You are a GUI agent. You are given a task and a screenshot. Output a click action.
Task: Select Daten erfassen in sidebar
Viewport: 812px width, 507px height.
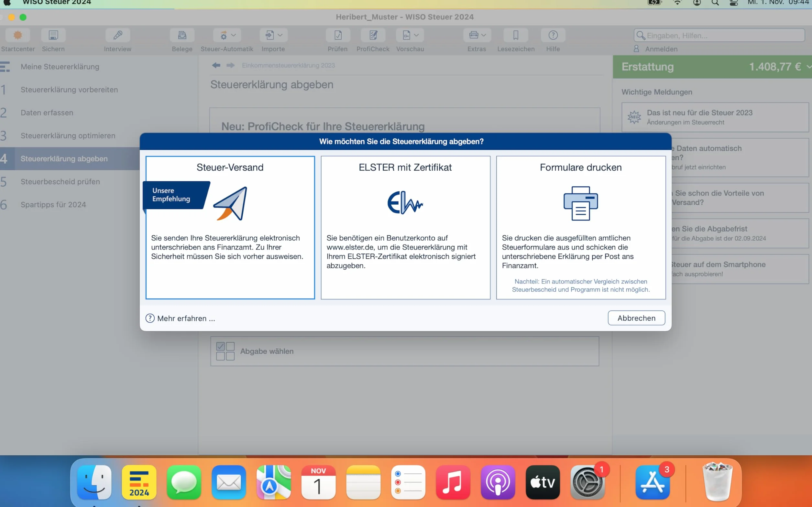[47, 113]
